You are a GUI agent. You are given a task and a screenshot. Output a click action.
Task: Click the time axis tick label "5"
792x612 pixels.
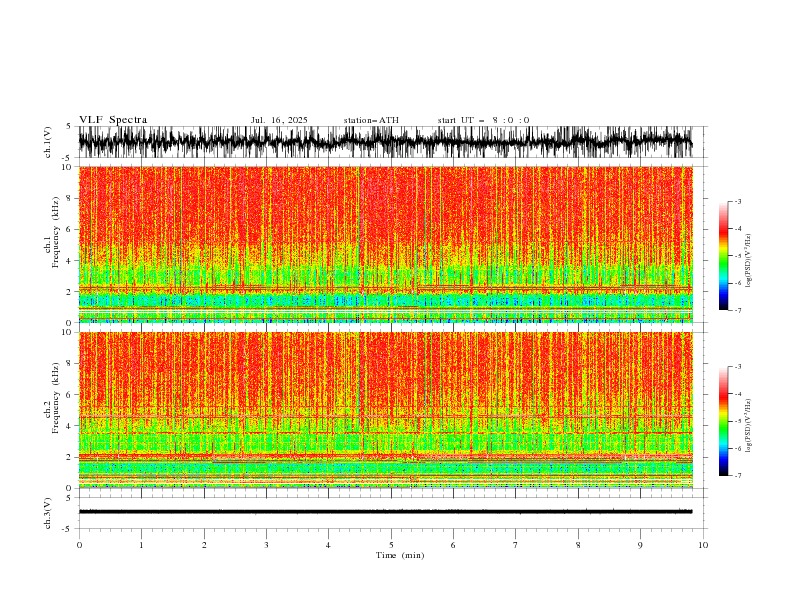pyautogui.click(x=391, y=545)
